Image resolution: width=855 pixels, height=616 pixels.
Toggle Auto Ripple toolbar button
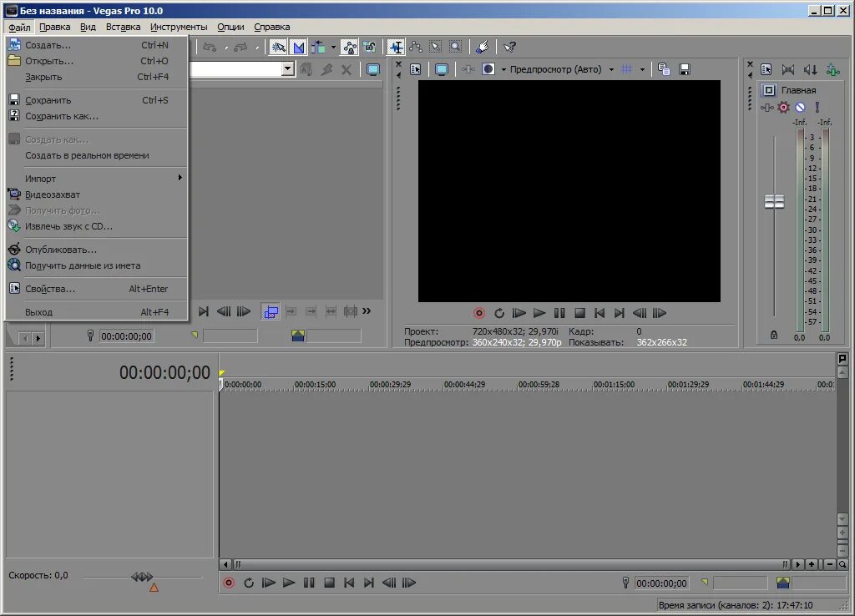click(318, 48)
